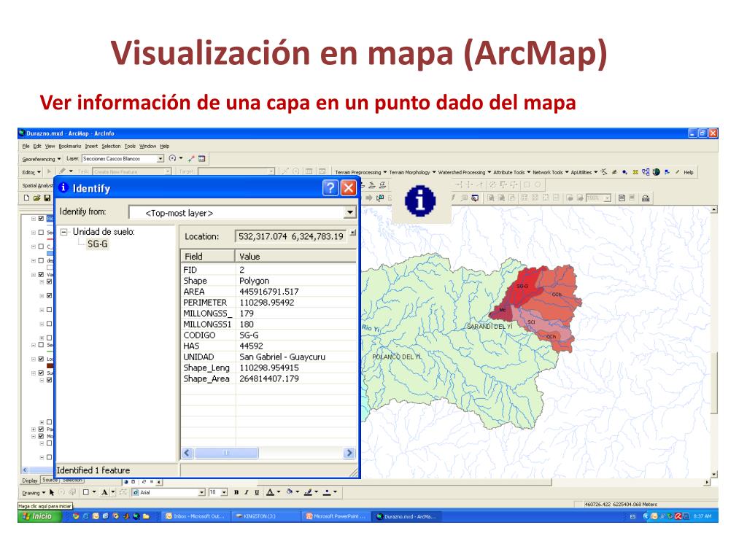This screenshot has height=560, width=747.
Task: Open the Arial font name dropdown
Action: pos(201,492)
